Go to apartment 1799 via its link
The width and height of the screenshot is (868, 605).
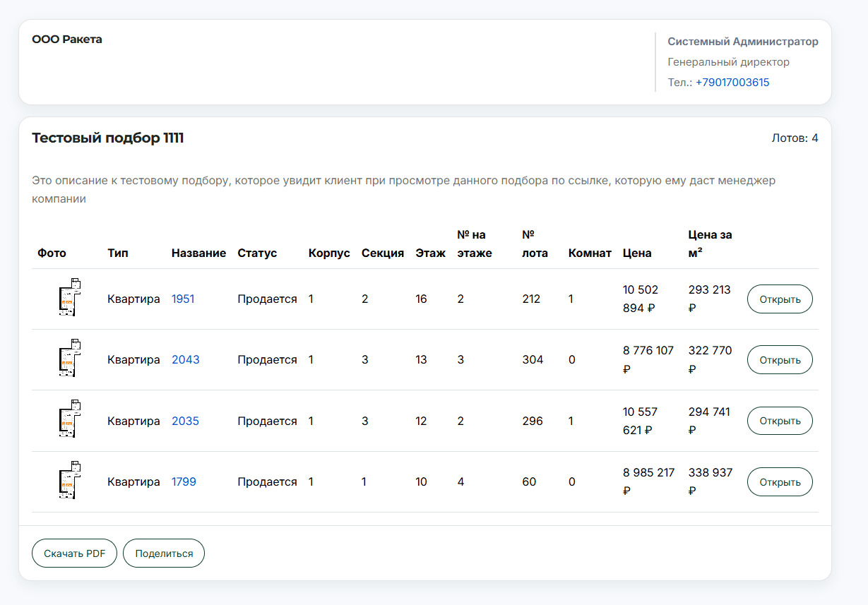point(184,481)
